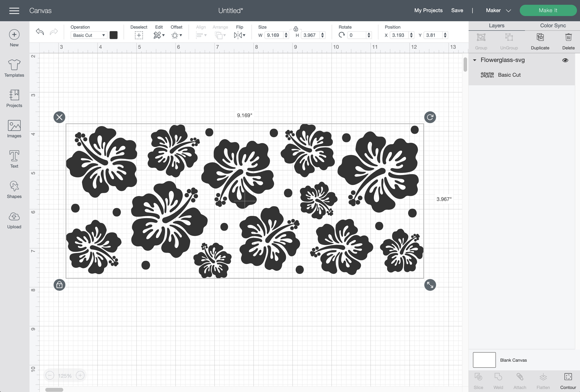The width and height of the screenshot is (580, 392).
Task: Zoom out of the canvas
Action: coord(50,375)
